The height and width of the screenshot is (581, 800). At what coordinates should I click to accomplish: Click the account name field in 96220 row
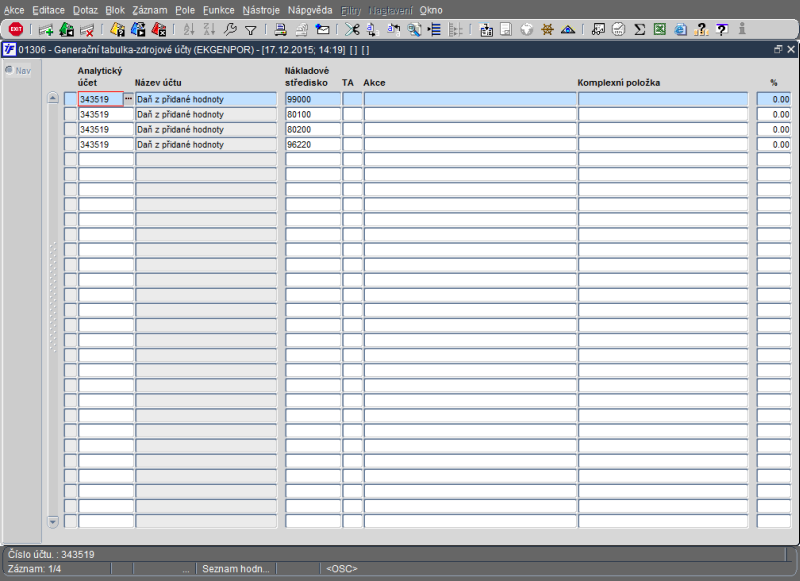tap(206, 144)
